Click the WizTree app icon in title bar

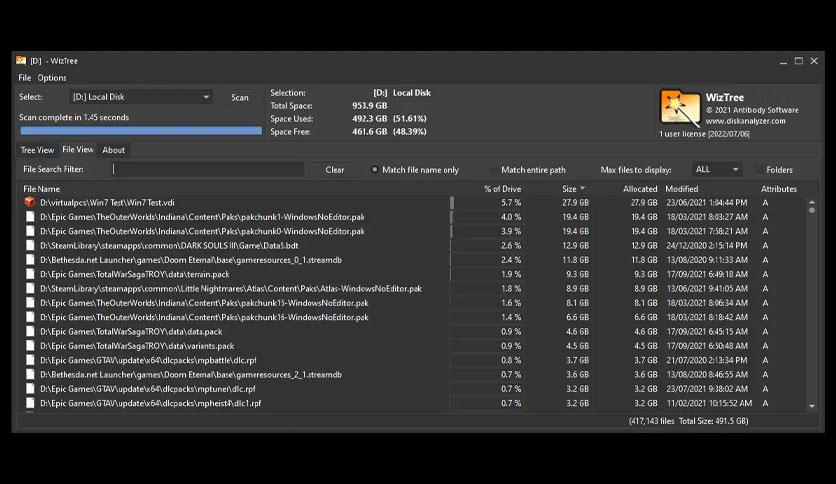21,61
